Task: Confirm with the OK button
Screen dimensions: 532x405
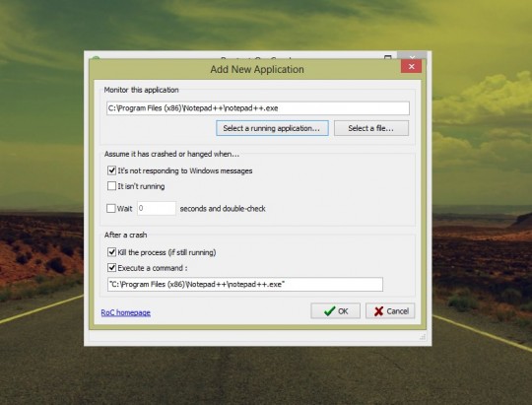Action: tap(335, 311)
